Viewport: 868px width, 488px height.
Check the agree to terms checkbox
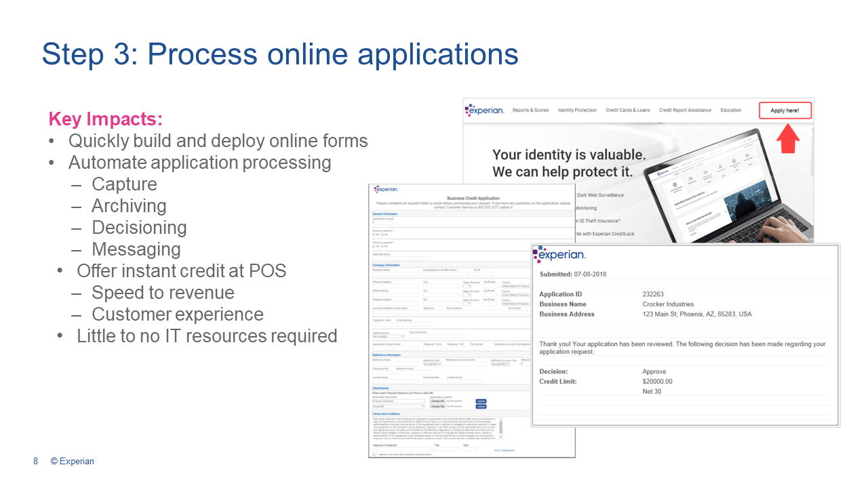pyautogui.click(x=375, y=454)
